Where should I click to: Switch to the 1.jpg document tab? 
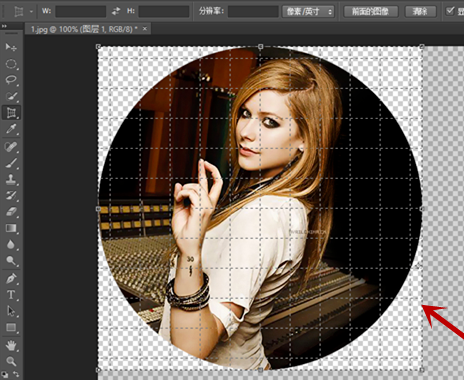(84, 29)
